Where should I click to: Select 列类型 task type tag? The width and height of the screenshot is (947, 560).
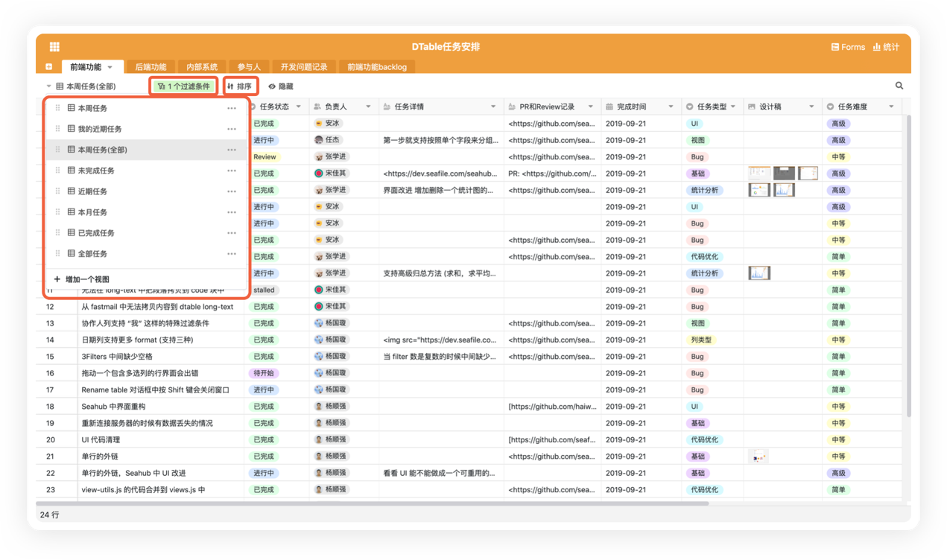coord(701,340)
